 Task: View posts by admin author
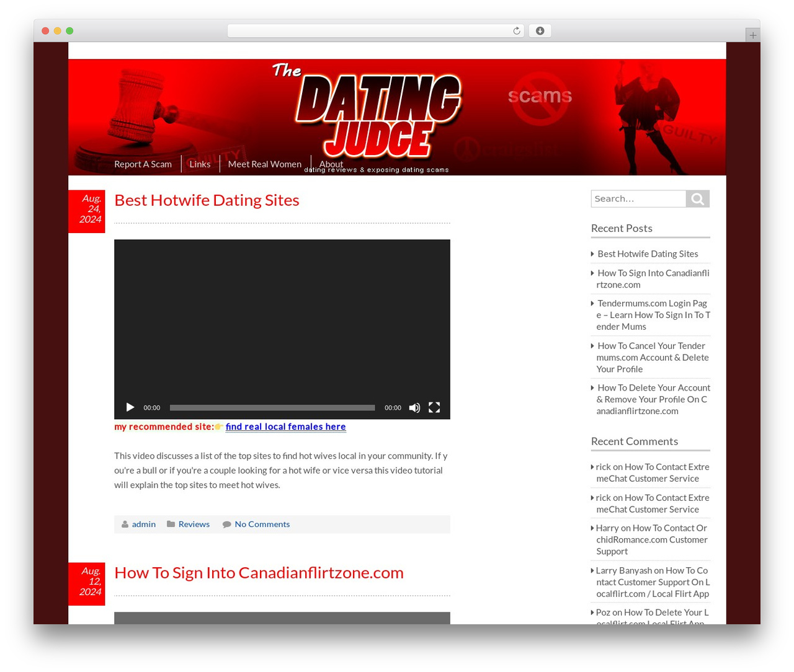click(x=144, y=524)
